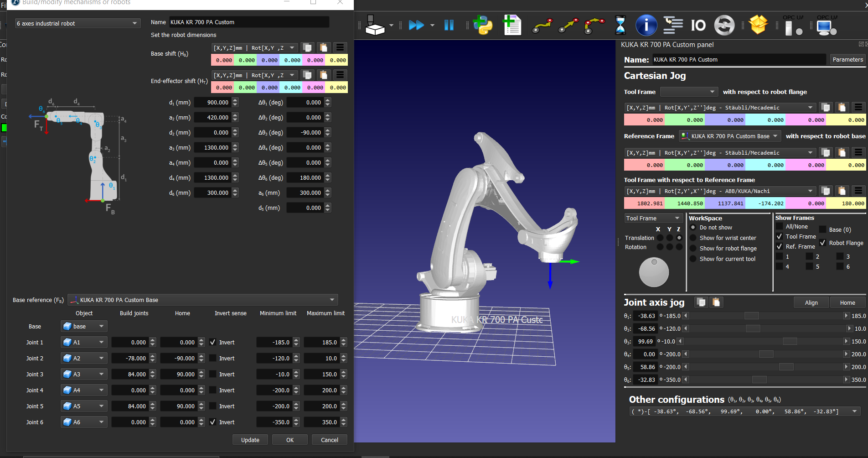Click the θ1 joint axis slider handle
Viewport: 868px width, 458px height.
[x=751, y=316]
